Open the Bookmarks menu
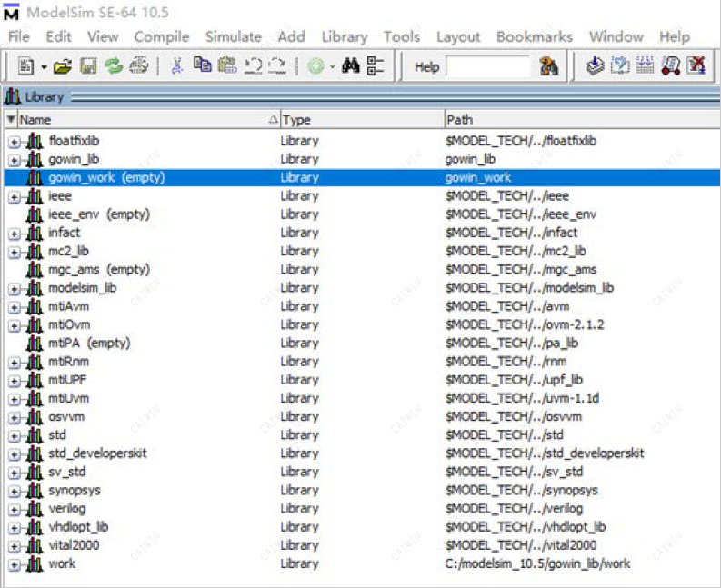 (535, 36)
